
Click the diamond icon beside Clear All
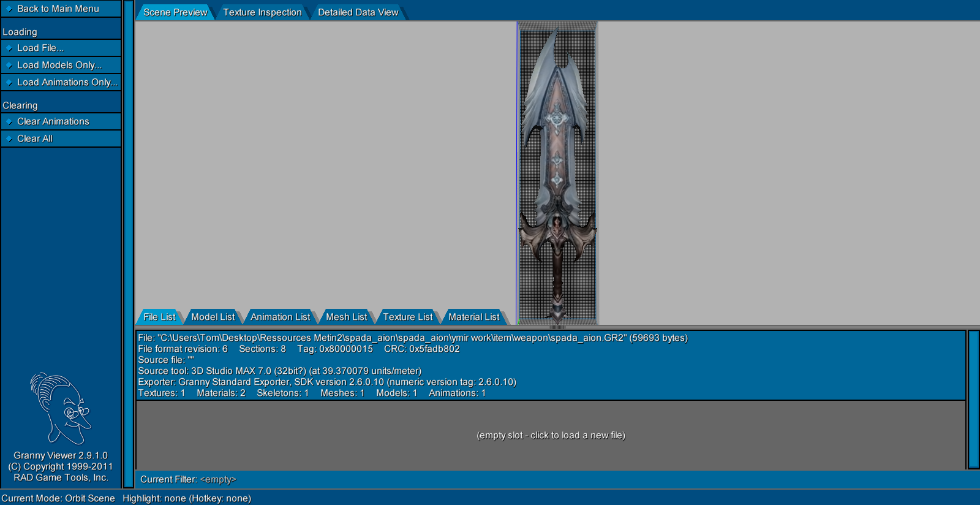pos(9,139)
